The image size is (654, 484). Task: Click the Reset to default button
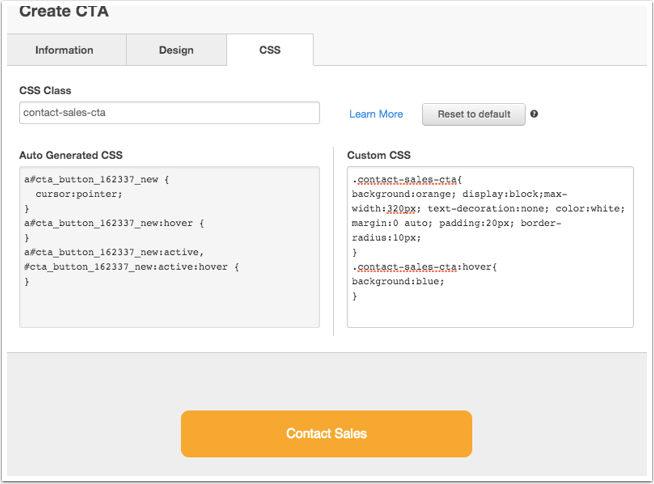pyautogui.click(x=474, y=114)
